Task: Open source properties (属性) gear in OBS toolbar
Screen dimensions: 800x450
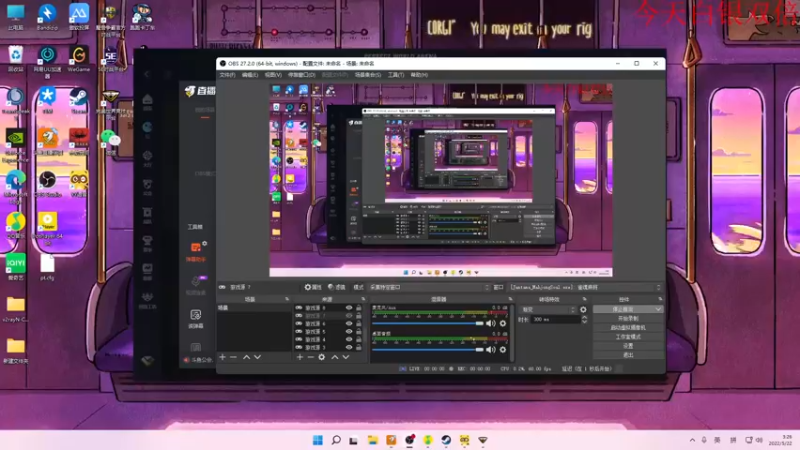Action: coord(313,287)
